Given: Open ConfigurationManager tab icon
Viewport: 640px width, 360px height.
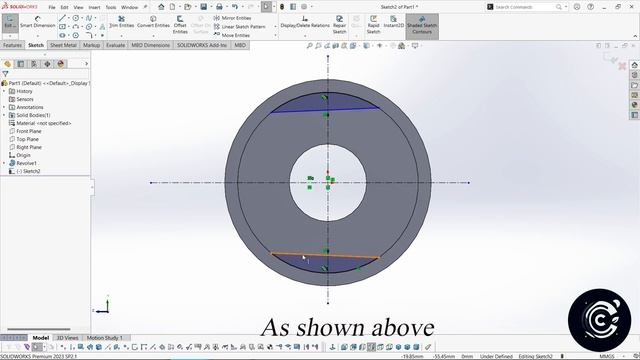Looking at the screenshot, I should (34, 64).
